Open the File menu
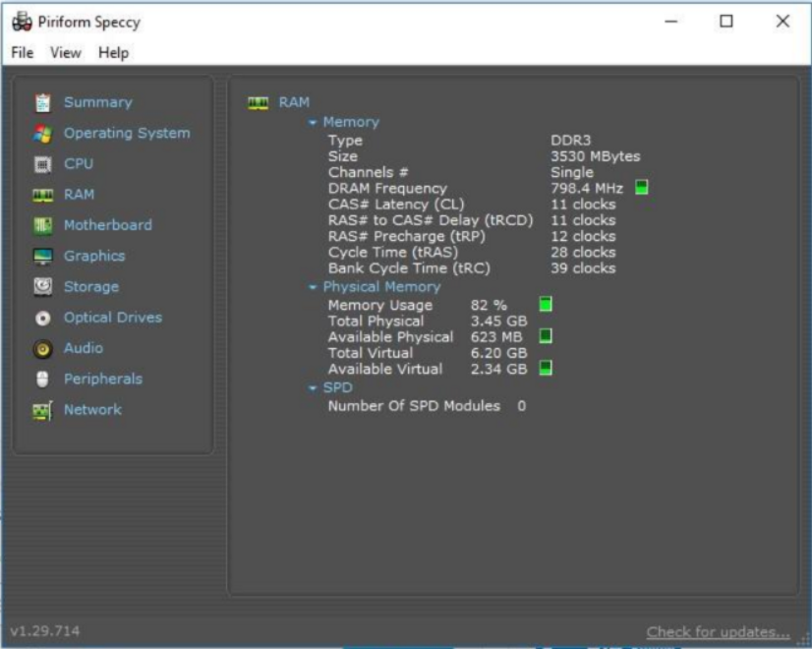The height and width of the screenshot is (649, 812). click(23, 53)
